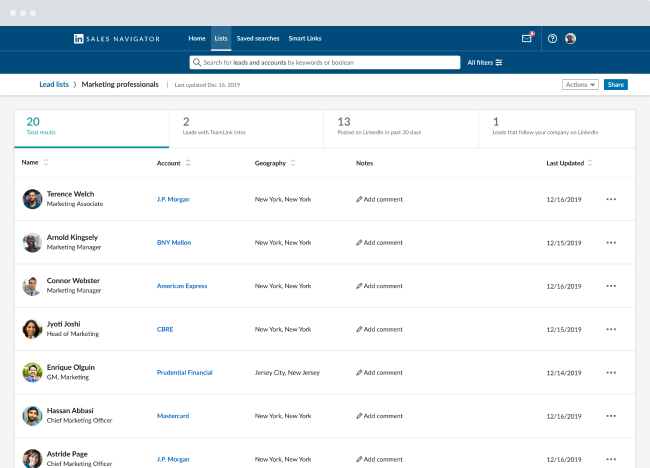
Task: Open the help question mark icon
Action: coord(552,39)
